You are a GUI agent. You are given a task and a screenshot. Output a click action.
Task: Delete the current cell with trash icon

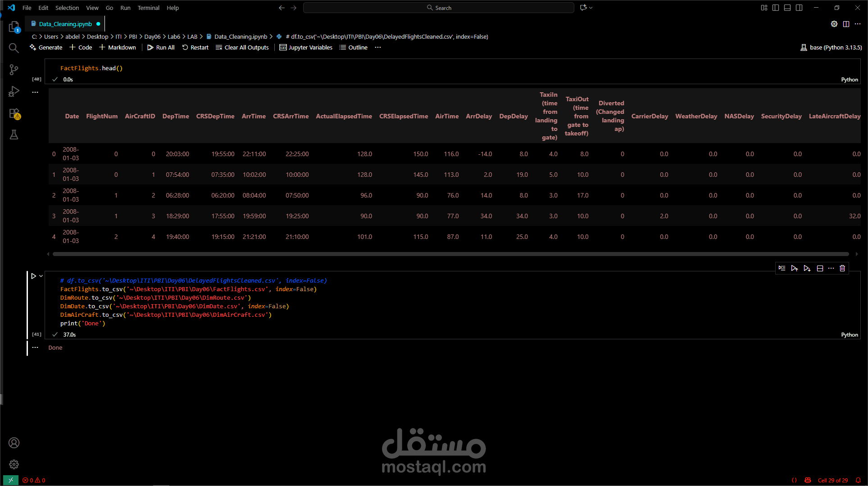pos(842,268)
